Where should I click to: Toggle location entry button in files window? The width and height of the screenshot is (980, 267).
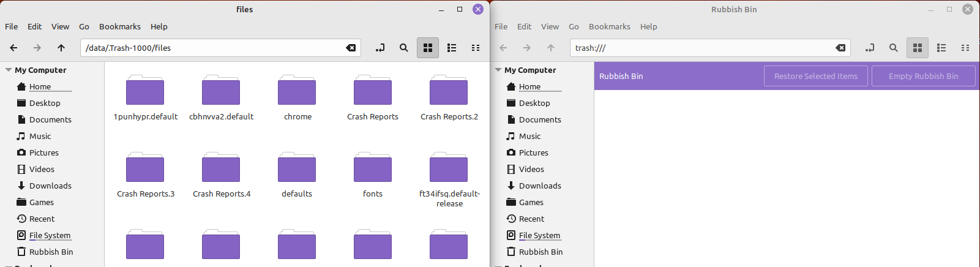click(380, 48)
